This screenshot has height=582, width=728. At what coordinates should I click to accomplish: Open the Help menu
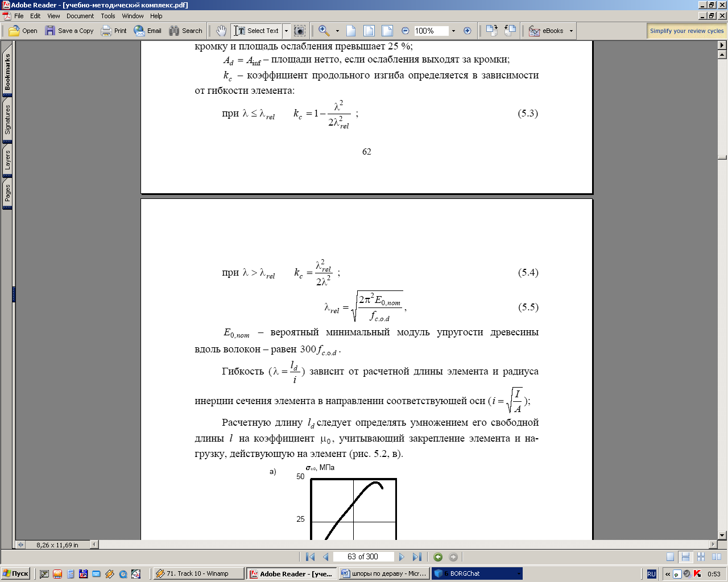[x=156, y=16]
